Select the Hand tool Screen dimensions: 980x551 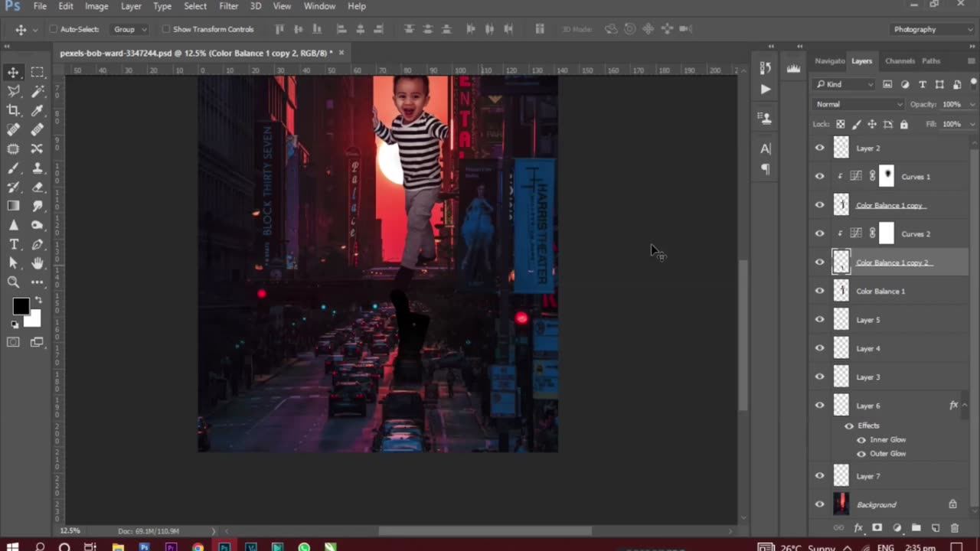coord(38,263)
